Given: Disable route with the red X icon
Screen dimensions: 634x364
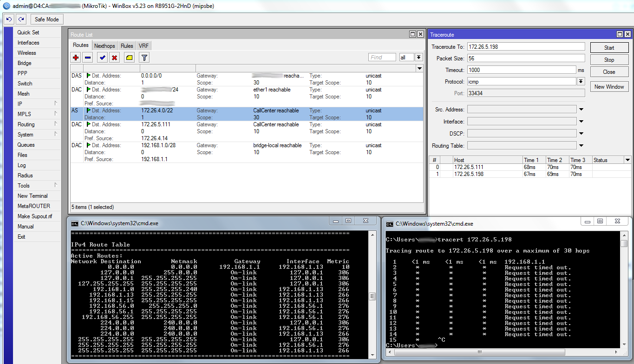Looking at the screenshot, I should coord(114,58).
